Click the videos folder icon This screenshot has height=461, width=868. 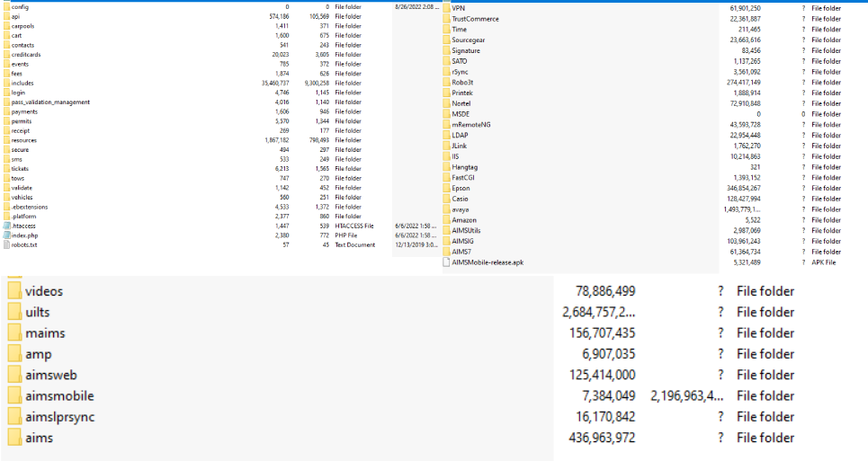tap(15, 291)
